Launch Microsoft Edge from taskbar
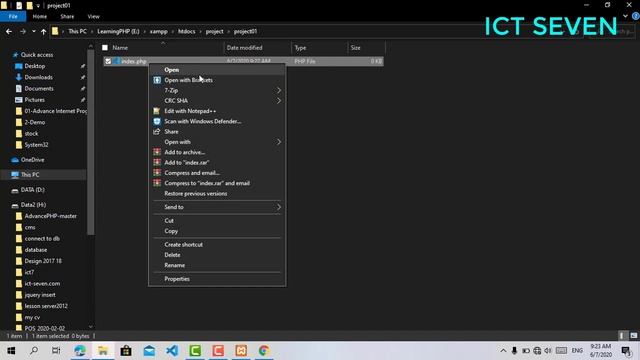Image resolution: width=640 pixels, height=360 pixels. tap(80, 351)
